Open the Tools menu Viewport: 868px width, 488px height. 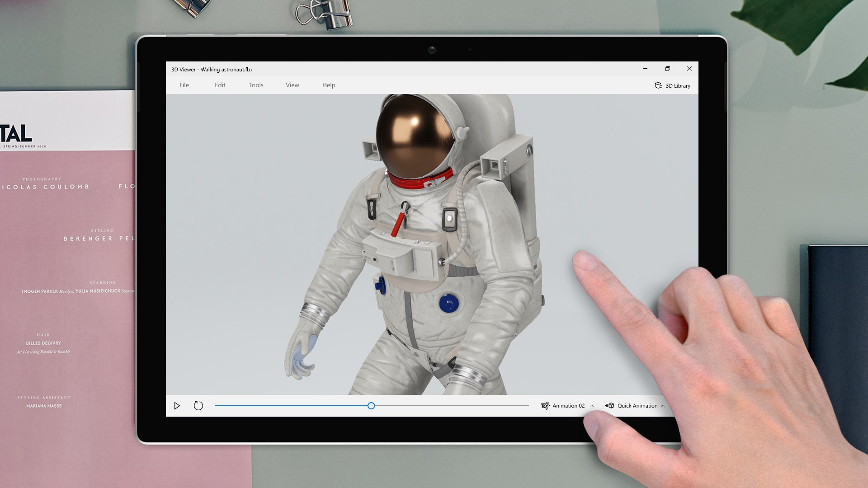256,85
